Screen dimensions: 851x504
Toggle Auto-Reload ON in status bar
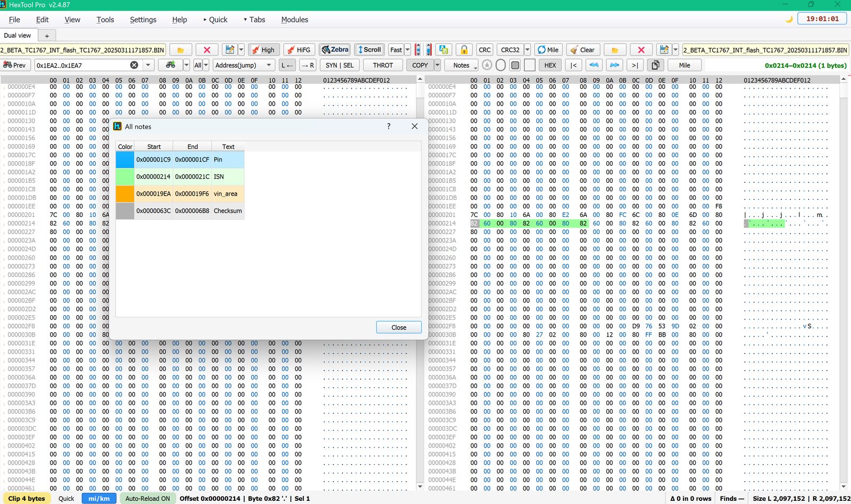[x=148, y=499]
